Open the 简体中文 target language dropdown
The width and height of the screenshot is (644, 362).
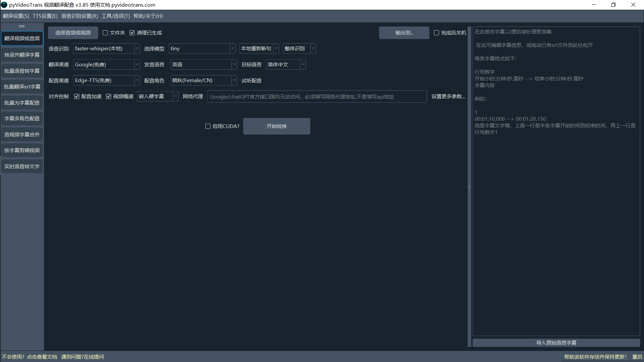click(285, 65)
